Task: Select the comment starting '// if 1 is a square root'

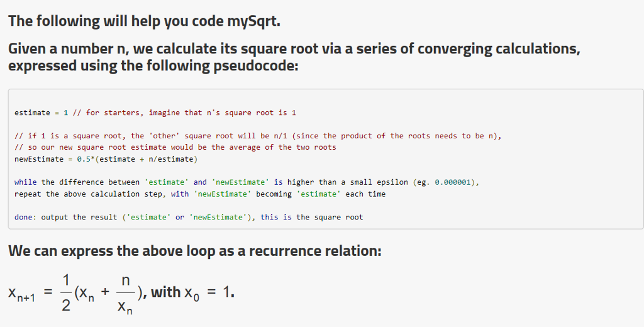Action: click(x=258, y=136)
